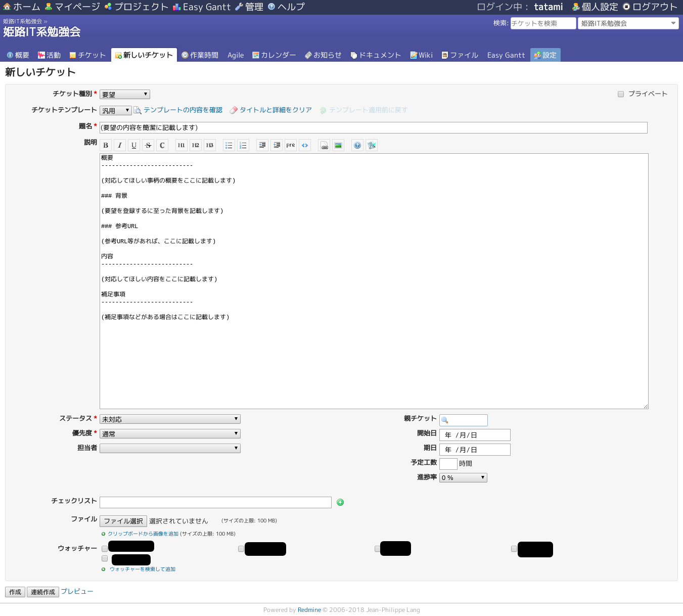683x616 pixels.
Task: Select the underline formatting icon
Action: [x=134, y=145]
